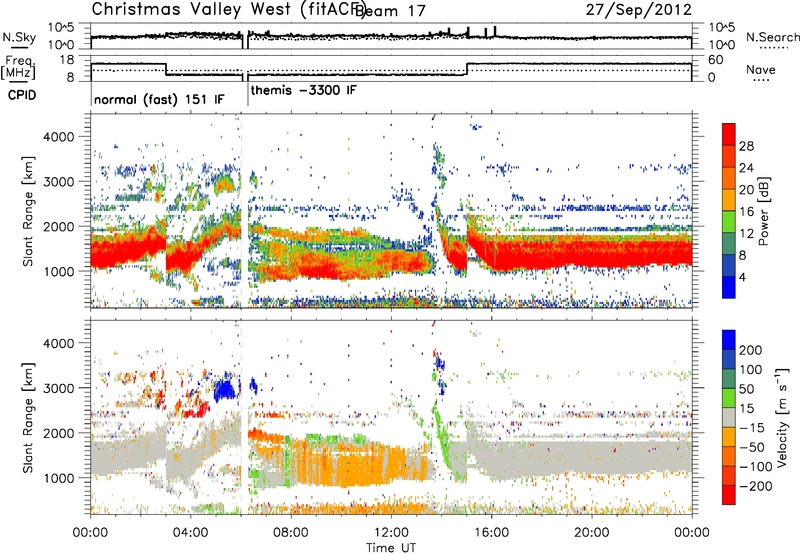800x554 pixels.
Task: Click the 'Freq. [MHz]' axis label
Action: click(x=18, y=67)
